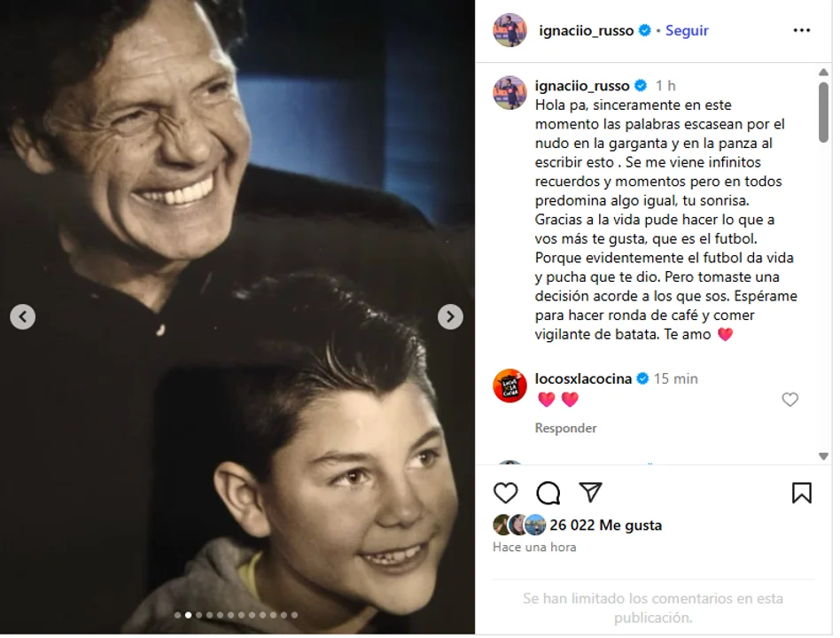Viewport: 840px width, 638px height.
Task: Reply to comment via Responder
Action: coord(565,428)
